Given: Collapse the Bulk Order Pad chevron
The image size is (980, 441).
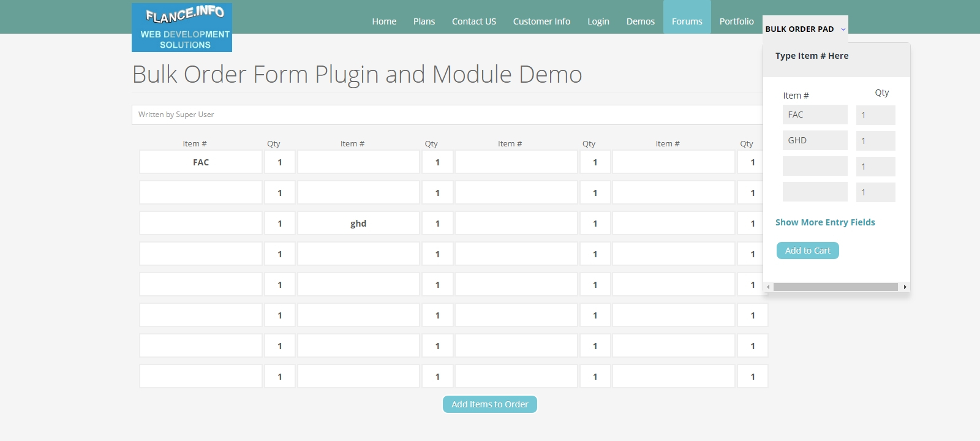Looking at the screenshot, I should (x=843, y=29).
